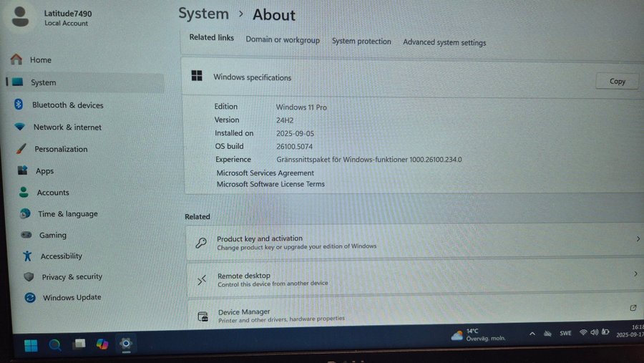
Task: Open Gaming settings
Action: coord(52,235)
